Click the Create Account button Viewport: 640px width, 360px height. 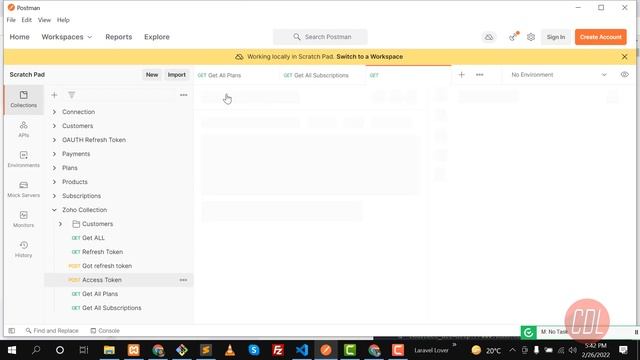click(600, 37)
